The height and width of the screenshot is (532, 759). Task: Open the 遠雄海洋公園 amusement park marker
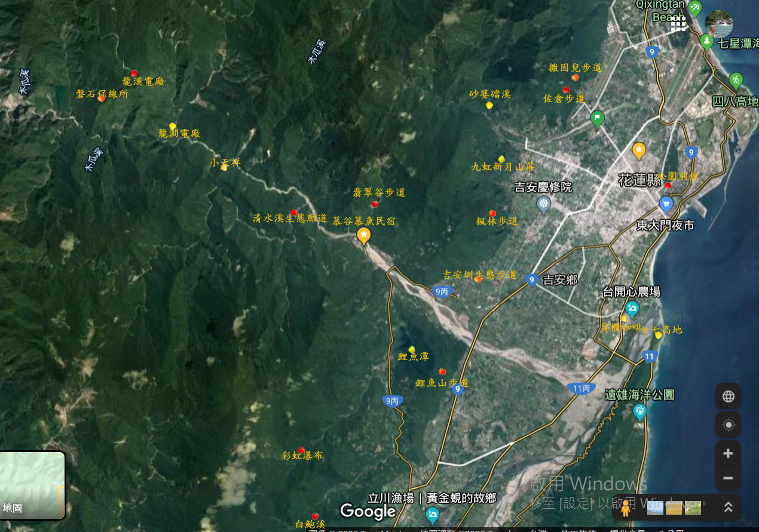[640, 411]
